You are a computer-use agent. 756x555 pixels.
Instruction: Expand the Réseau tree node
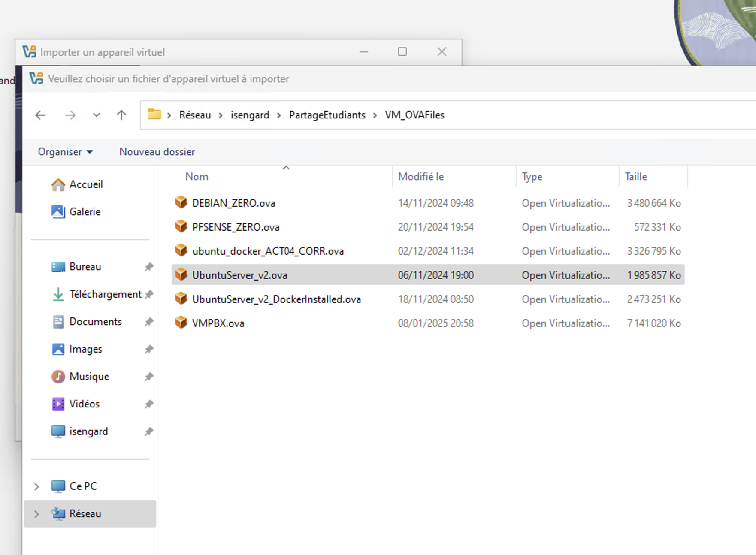tap(36, 514)
